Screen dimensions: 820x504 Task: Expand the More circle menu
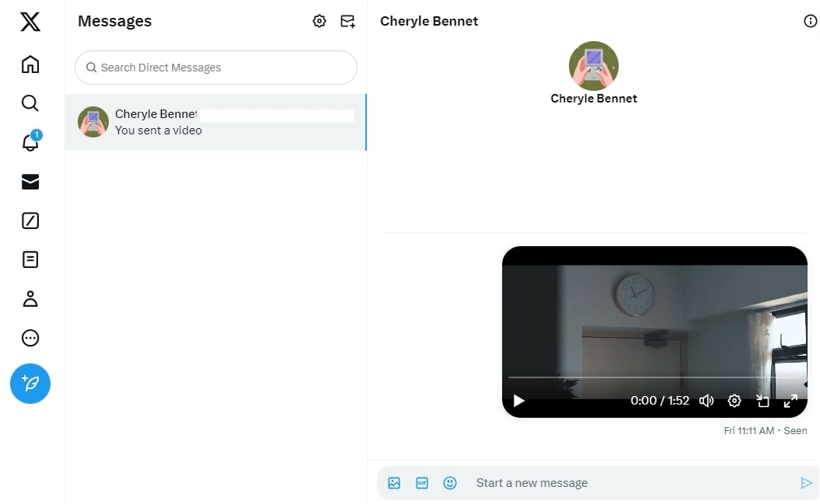pyautogui.click(x=30, y=338)
